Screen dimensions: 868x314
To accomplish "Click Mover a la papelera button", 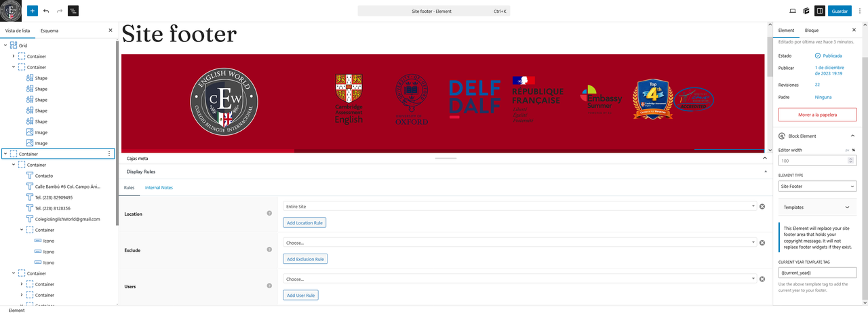I will [817, 115].
